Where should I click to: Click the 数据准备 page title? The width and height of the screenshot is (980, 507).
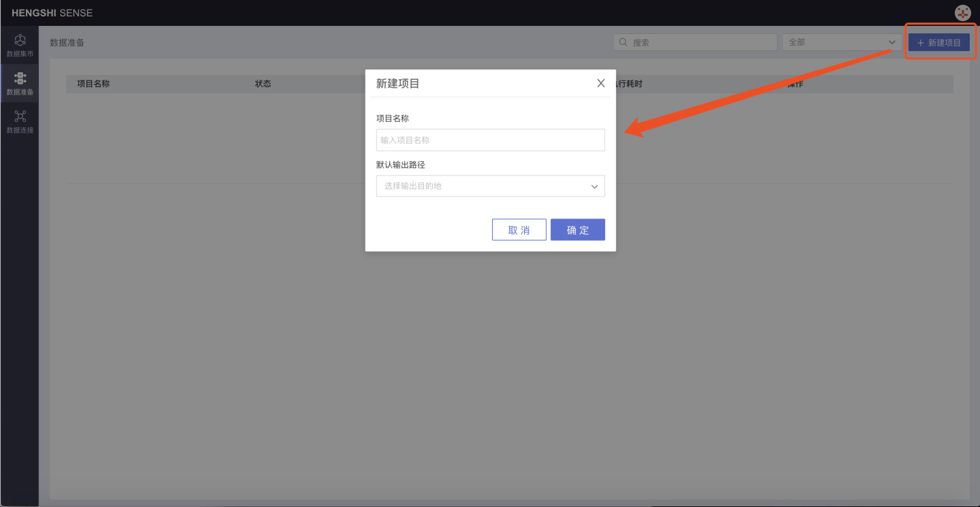coord(67,42)
